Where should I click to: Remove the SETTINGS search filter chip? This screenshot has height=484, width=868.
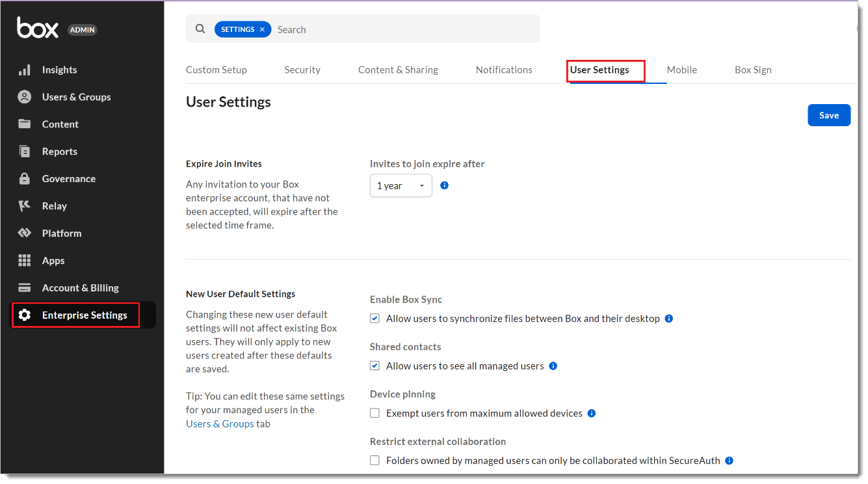[x=262, y=29]
